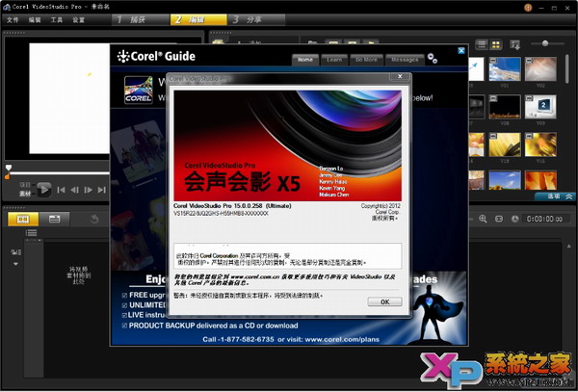This screenshot has width=578, height=392.
Task: Switch to the Learn tab in Corel Guide
Action: click(334, 60)
